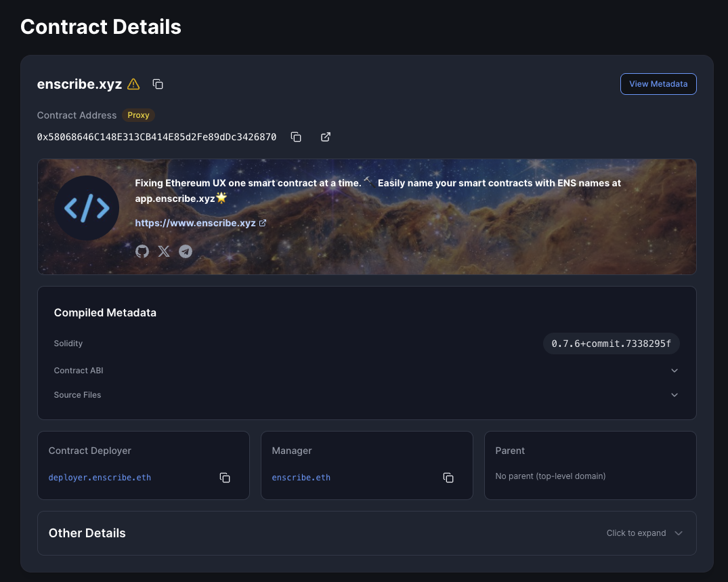Copy the deployer.enscribe.eth address
Screen dimensions: 728x582
coord(225,478)
